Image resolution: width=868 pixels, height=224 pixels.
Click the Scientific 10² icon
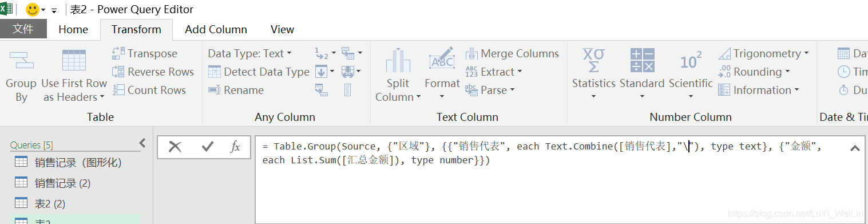[691, 61]
